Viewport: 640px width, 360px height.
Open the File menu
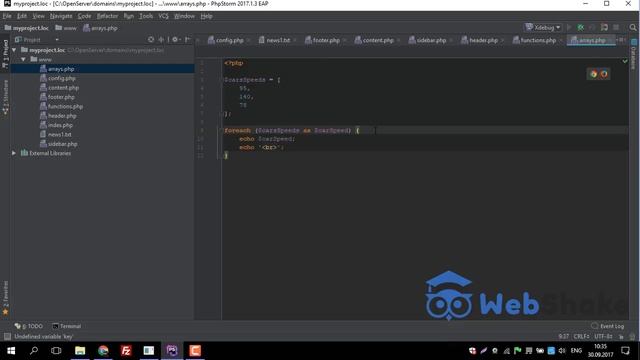pyautogui.click(x=7, y=16)
